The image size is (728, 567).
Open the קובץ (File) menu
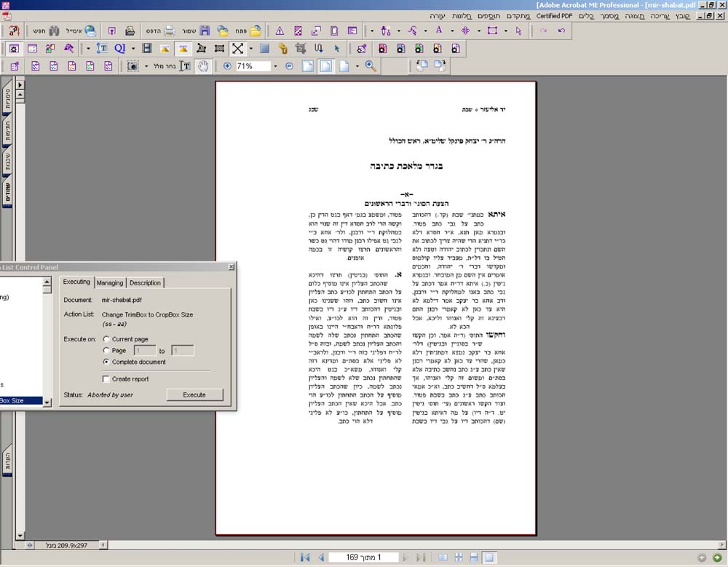(x=683, y=16)
